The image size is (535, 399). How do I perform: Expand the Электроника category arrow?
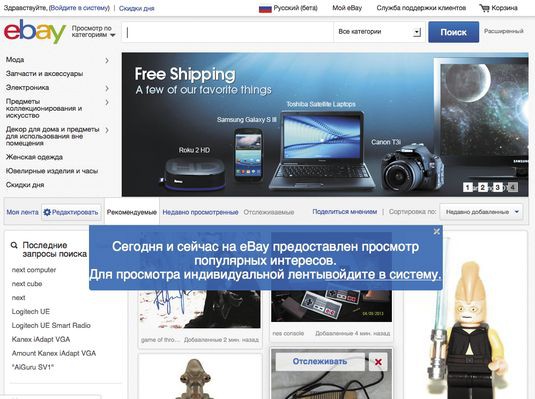click(x=107, y=88)
